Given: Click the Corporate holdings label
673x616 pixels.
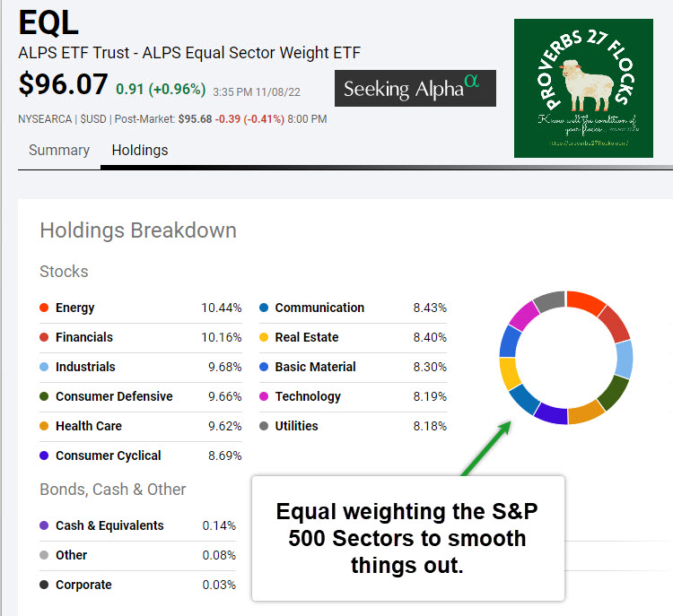Looking at the screenshot, I should (83, 585).
